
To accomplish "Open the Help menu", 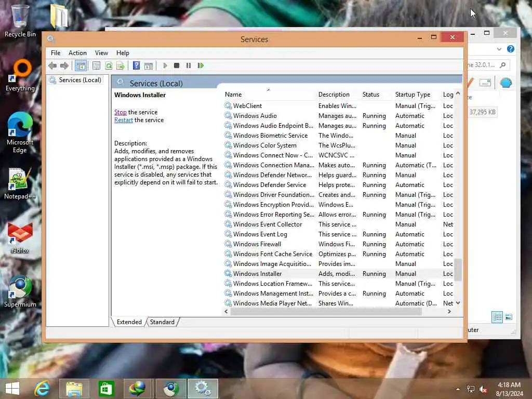I will pyautogui.click(x=123, y=53).
